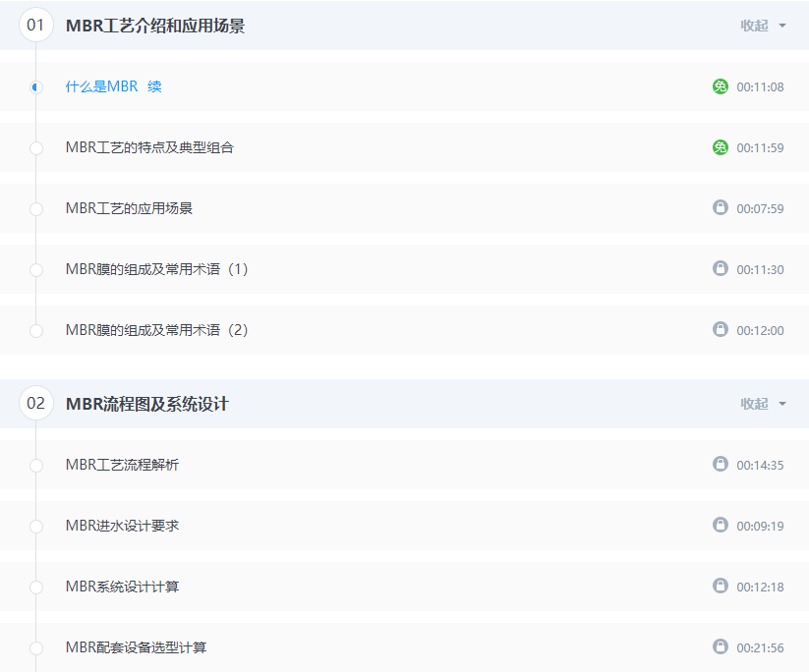Click the collapse arrow for chapter 02

click(x=782, y=404)
